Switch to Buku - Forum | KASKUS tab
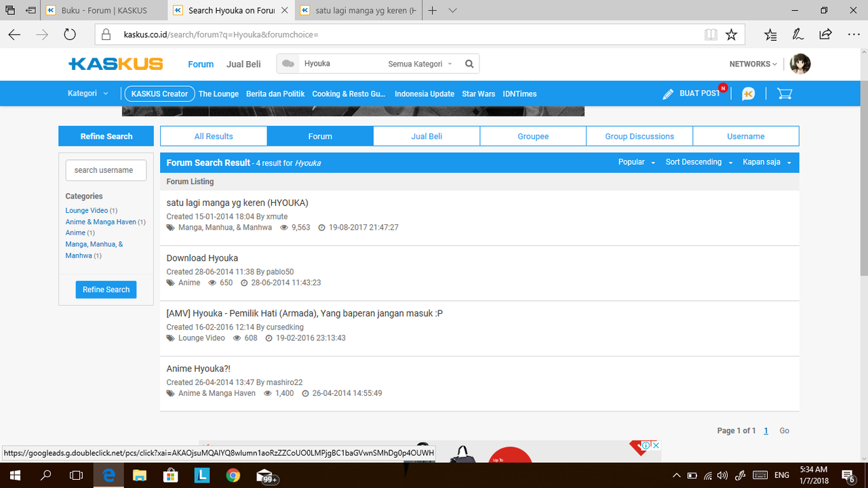Screen dimensions: 868x488 (x=104, y=11)
